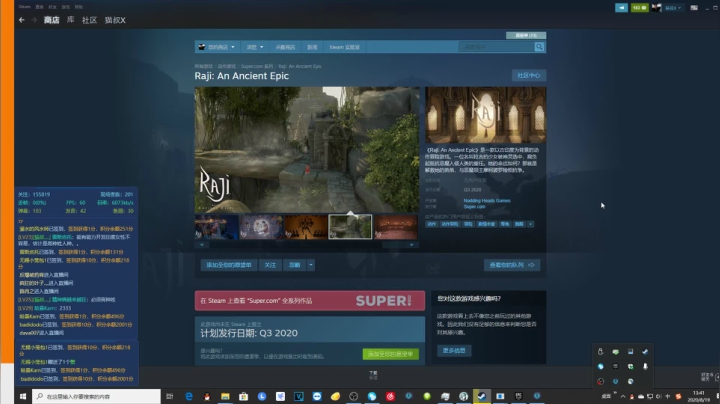Image resolution: width=720 pixels, height=404 pixels.
Task: Open the Raji capsule header image
Action: pyautogui.click(x=485, y=115)
